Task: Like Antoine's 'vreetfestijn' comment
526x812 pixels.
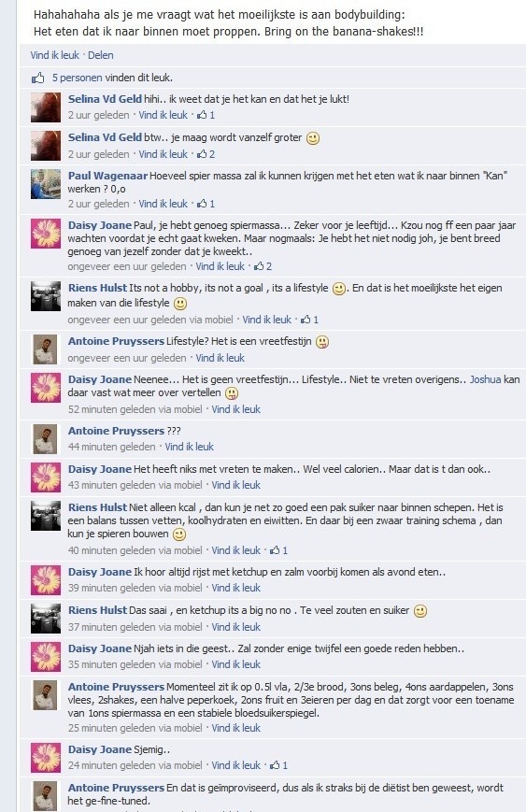Action: click(220, 358)
